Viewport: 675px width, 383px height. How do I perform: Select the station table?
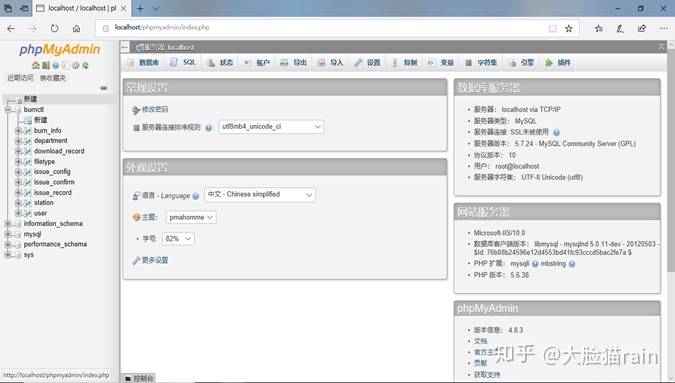[x=44, y=203]
